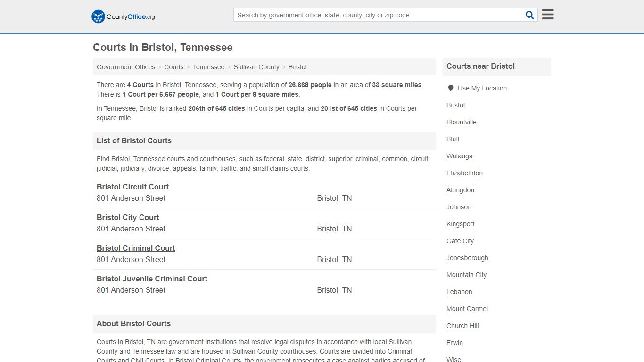Click 801 Anderson Street under Bristol City Court

pyautogui.click(x=131, y=229)
